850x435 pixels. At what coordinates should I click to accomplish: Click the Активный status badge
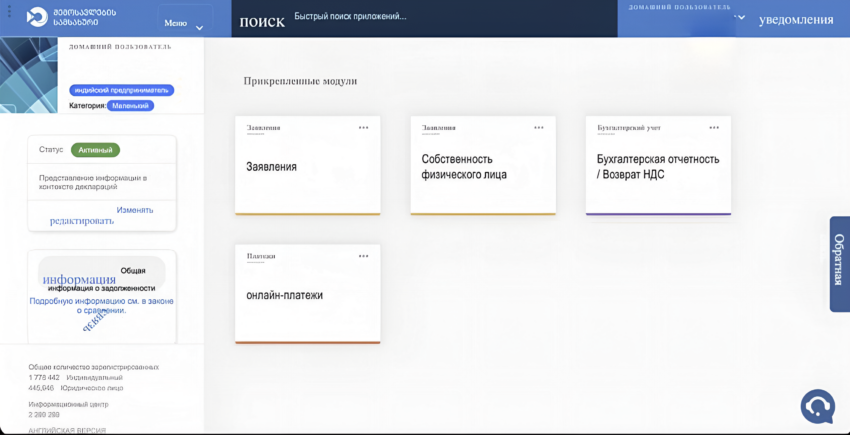(x=95, y=150)
